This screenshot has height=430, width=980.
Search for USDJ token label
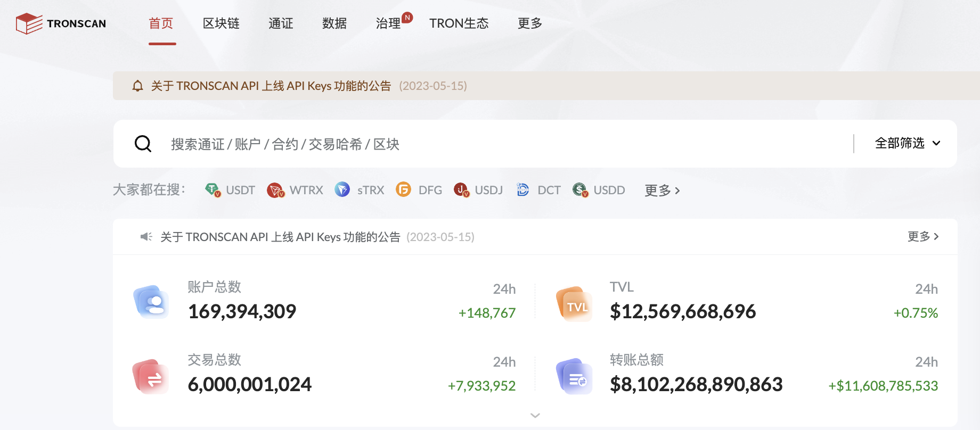coord(488,190)
